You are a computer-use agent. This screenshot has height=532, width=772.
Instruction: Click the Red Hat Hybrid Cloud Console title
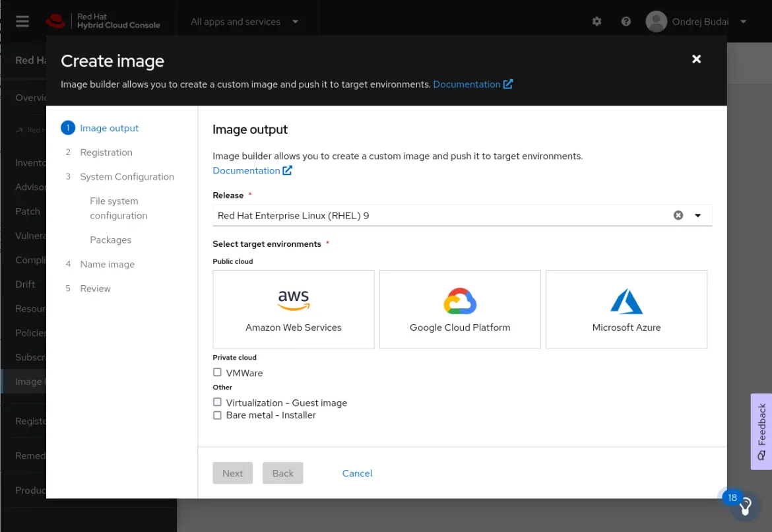pos(118,21)
